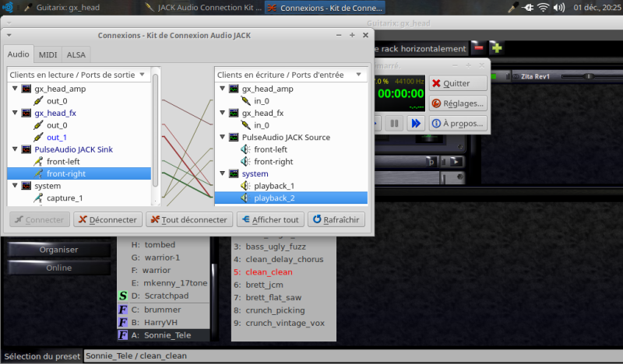
Task: Click the Guitarix green plus rack button
Action: [x=497, y=48]
